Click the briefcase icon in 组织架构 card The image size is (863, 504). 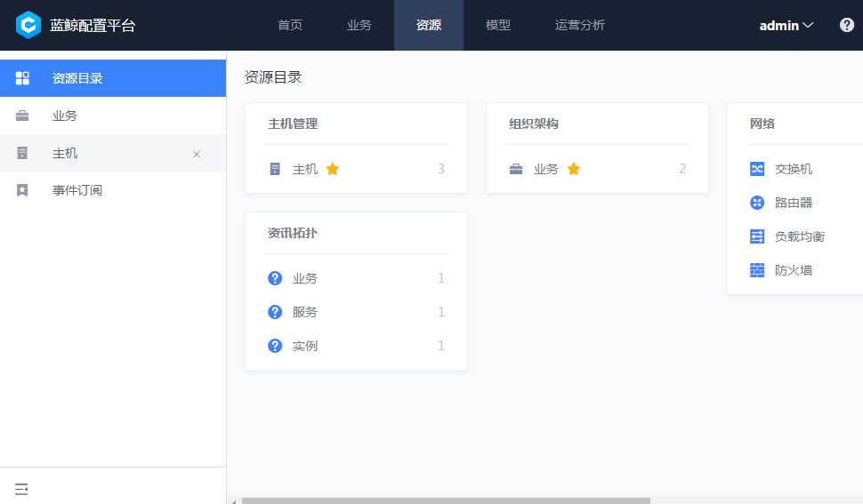coord(516,169)
